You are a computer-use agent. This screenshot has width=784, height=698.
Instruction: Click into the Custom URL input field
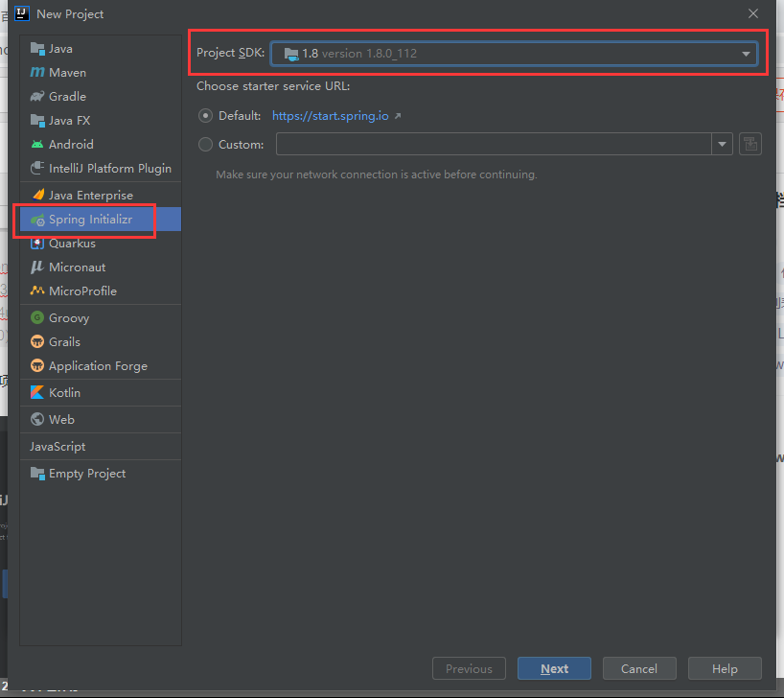click(x=494, y=144)
